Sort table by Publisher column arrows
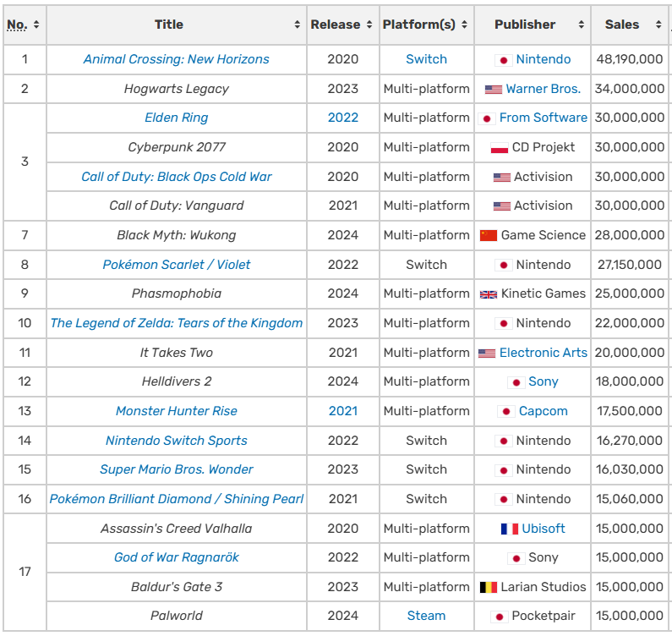This screenshot has height=636, width=672. [582, 25]
